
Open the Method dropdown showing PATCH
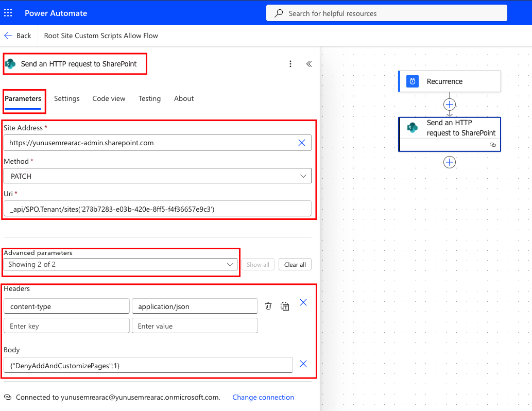[x=157, y=176]
